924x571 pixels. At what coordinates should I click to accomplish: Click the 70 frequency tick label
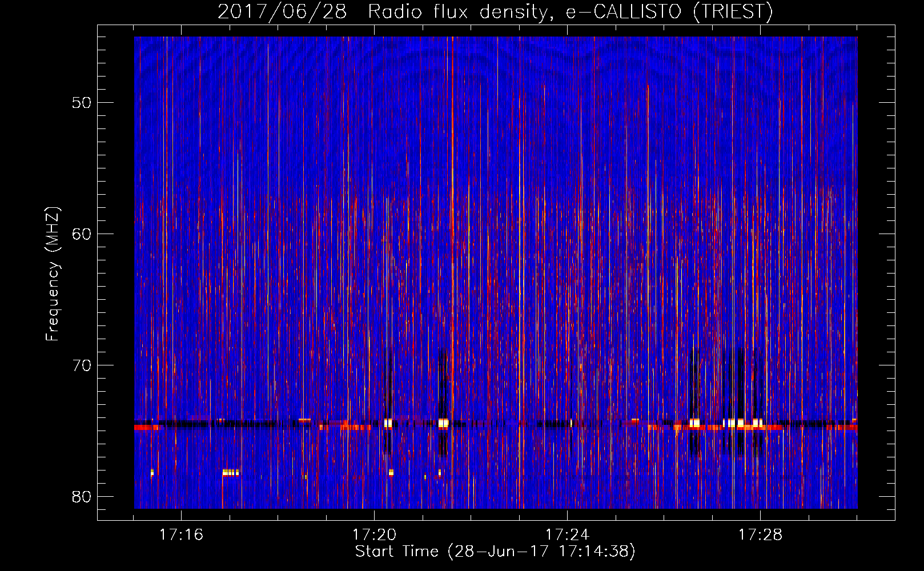(x=82, y=365)
